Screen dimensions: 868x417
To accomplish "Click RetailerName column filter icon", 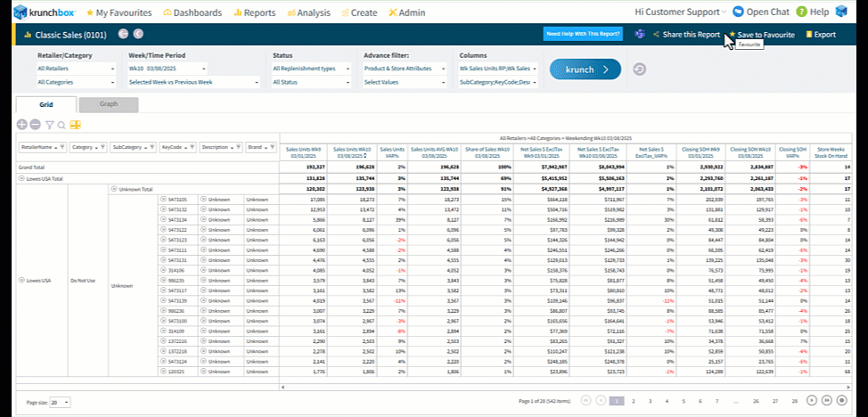I will [x=62, y=147].
